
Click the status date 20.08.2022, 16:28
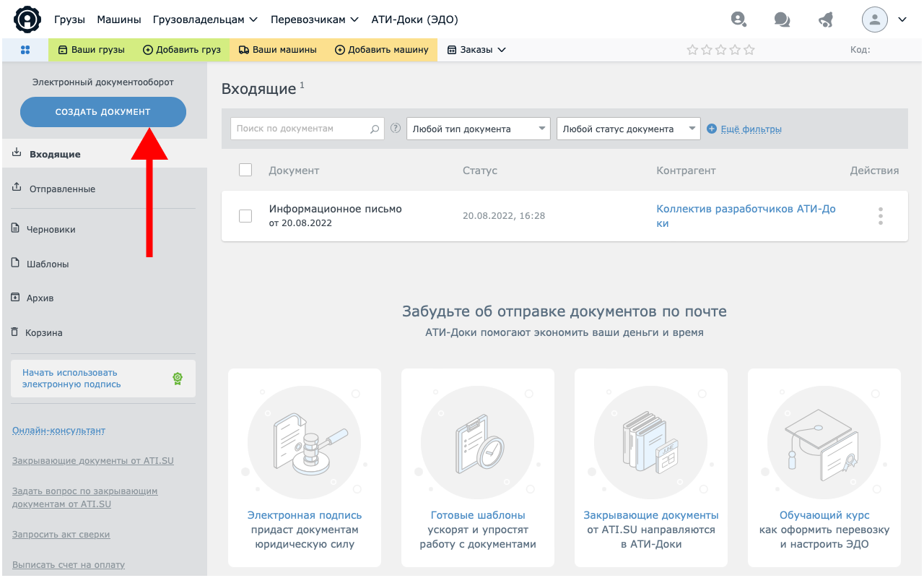504,216
